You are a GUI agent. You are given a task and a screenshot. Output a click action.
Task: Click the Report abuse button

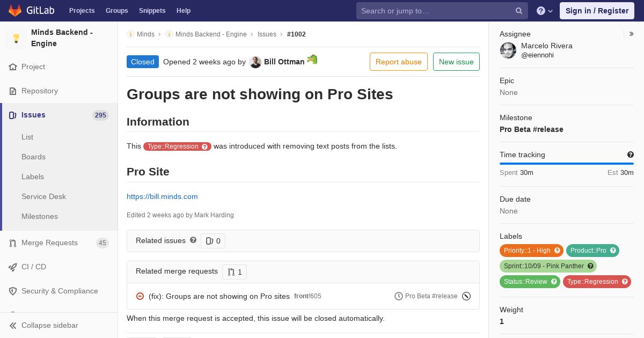[x=399, y=62]
